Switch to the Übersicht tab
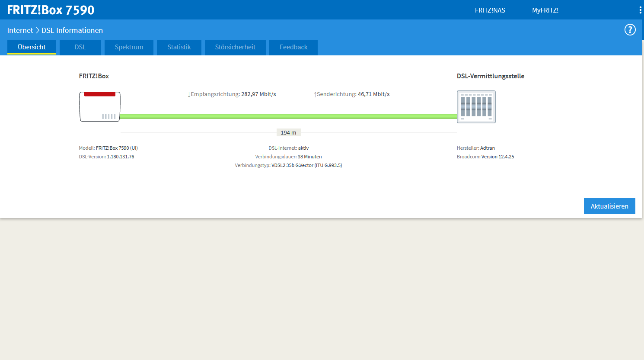Viewport: 644px width, 360px height. pyautogui.click(x=32, y=47)
